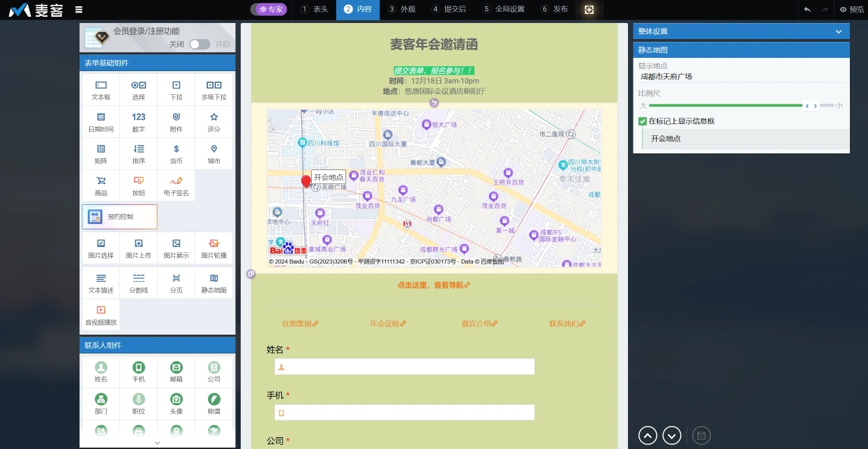Go to the 全局设置 tab
Screen dimensions: 868x449
pos(502,10)
